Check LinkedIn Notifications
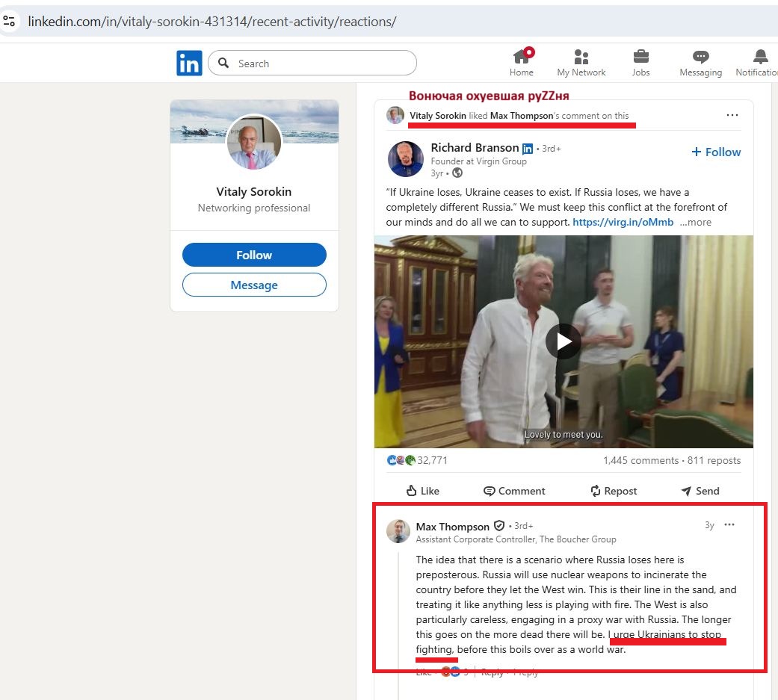 click(x=760, y=61)
